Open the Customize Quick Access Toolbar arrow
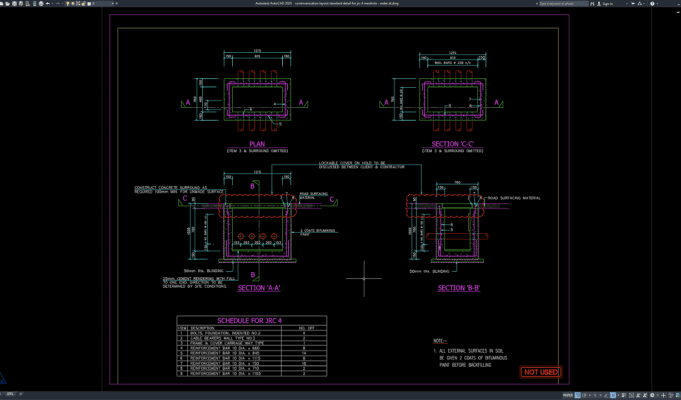The height and width of the screenshot is (400, 681). (x=117, y=3)
